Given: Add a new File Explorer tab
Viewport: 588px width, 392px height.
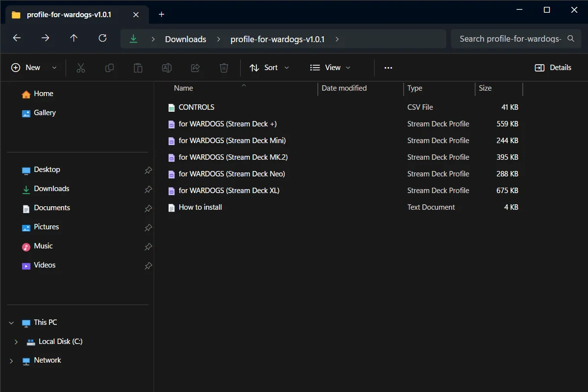Looking at the screenshot, I should (x=162, y=15).
